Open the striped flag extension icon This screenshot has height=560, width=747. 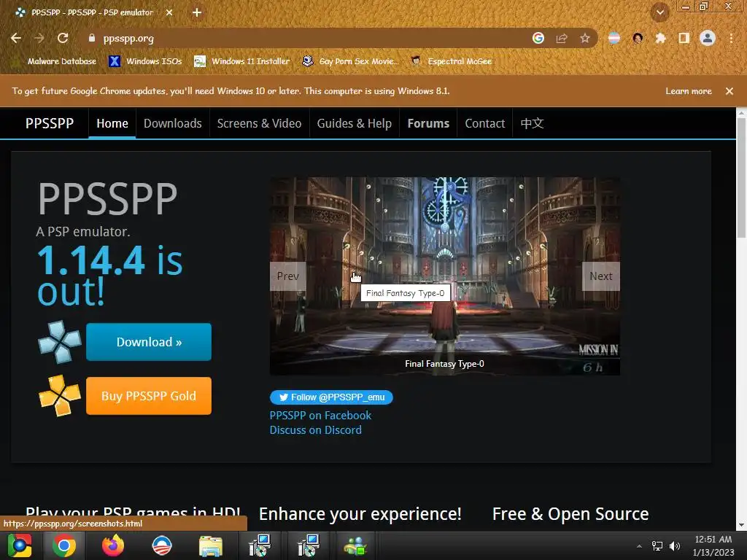pos(614,38)
